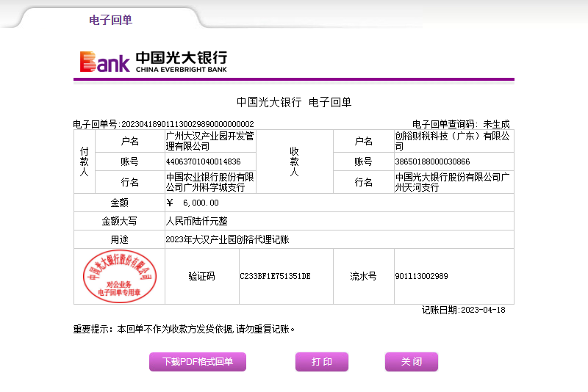
Task: Click the 金额大写 label cell
Action: [x=119, y=221]
